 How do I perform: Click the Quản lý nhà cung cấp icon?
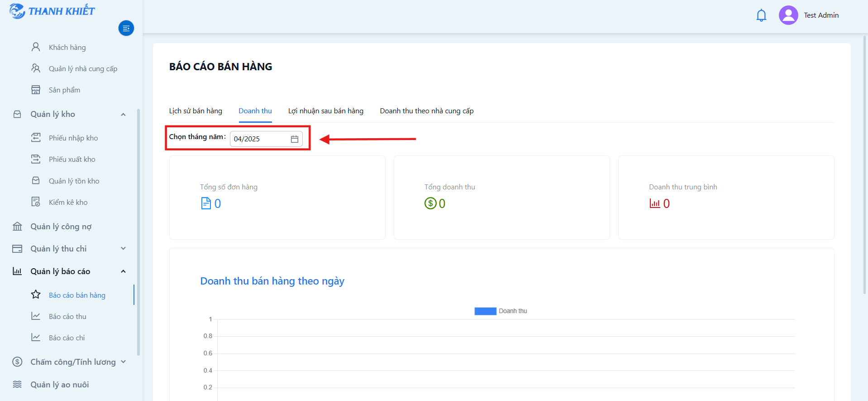(x=36, y=68)
